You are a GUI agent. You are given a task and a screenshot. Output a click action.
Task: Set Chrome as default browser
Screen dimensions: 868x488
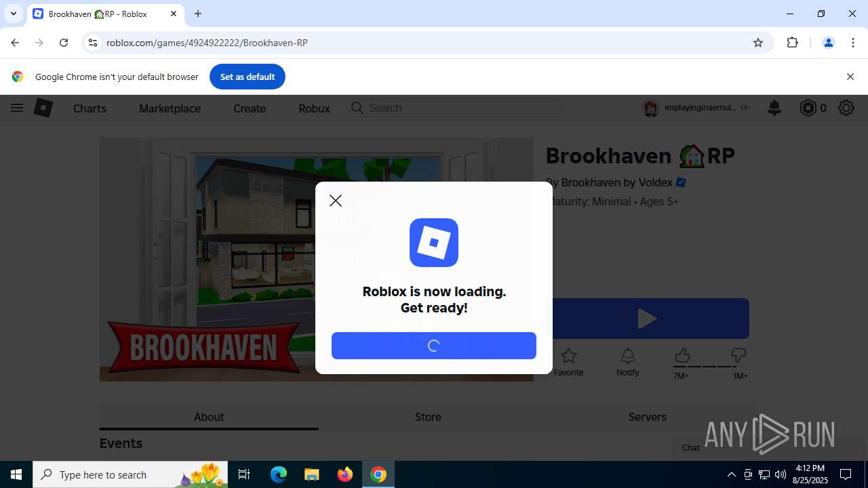coord(247,77)
